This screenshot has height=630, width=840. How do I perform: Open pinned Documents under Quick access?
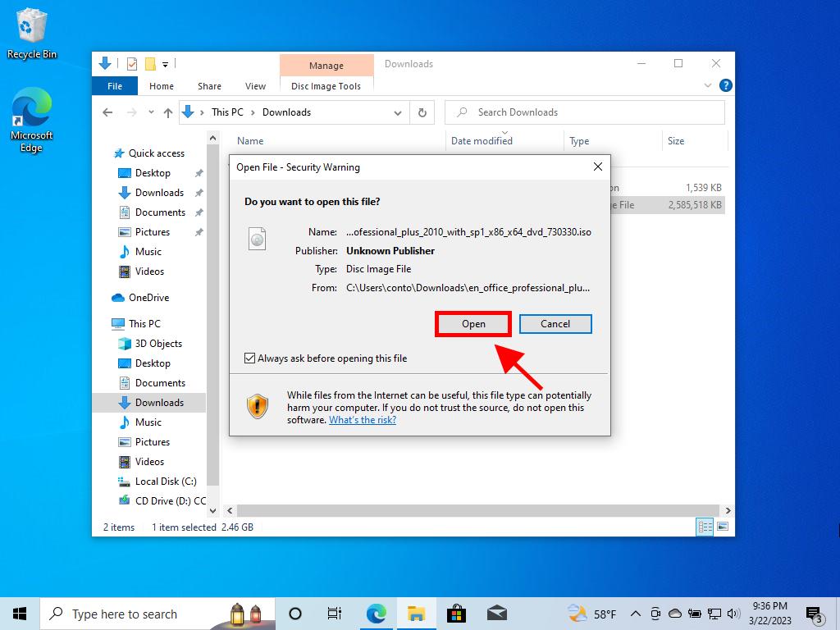pos(160,212)
